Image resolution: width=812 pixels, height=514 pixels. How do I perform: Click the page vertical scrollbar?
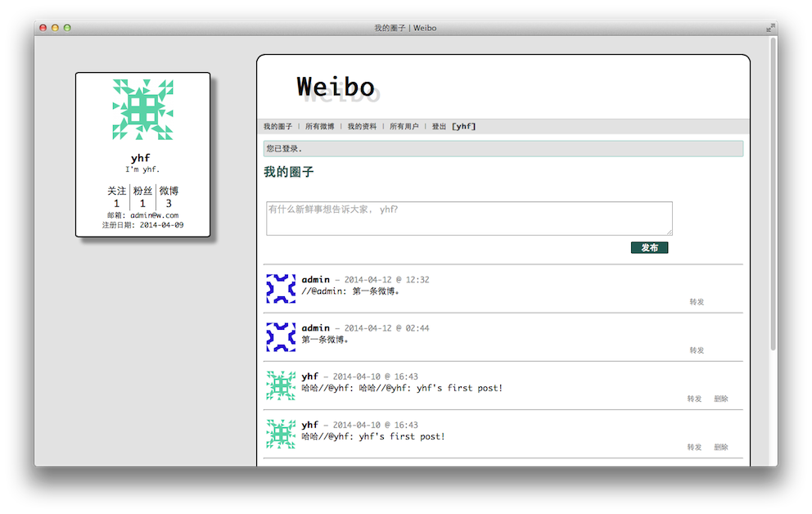tap(774, 194)
